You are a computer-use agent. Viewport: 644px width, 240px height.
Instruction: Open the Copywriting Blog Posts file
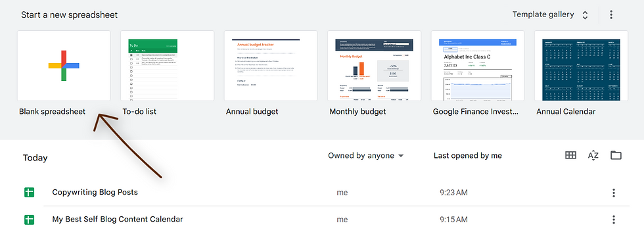[95, 192]
